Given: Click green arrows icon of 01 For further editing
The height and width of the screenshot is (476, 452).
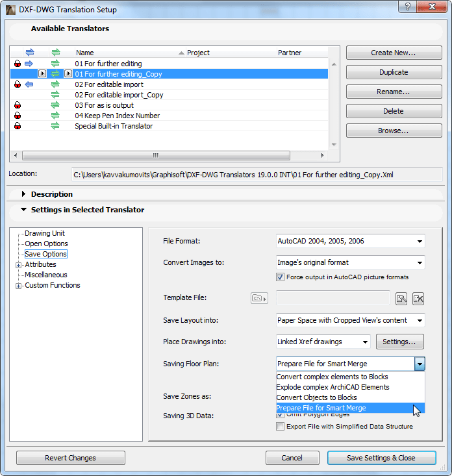Looking at the screenshot, I should (55, 64).
